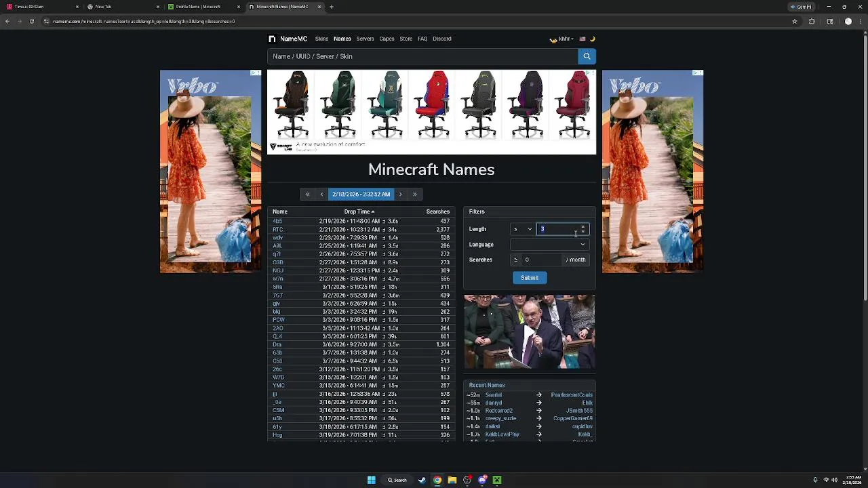Click the Submit filters button

530,278
